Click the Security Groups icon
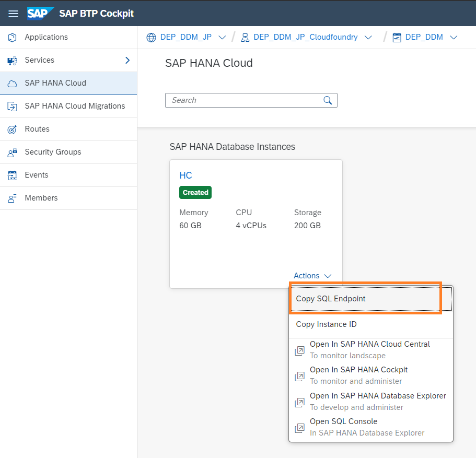This screenshot has width=476, height=458. [x=12, y=152]
